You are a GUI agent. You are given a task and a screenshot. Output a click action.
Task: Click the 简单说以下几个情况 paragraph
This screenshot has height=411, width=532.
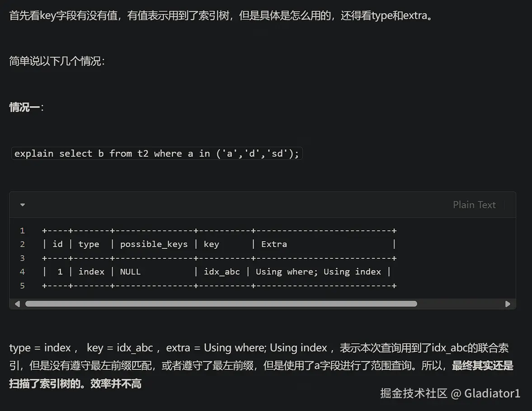pyautogui.click(x=57, y=61)
